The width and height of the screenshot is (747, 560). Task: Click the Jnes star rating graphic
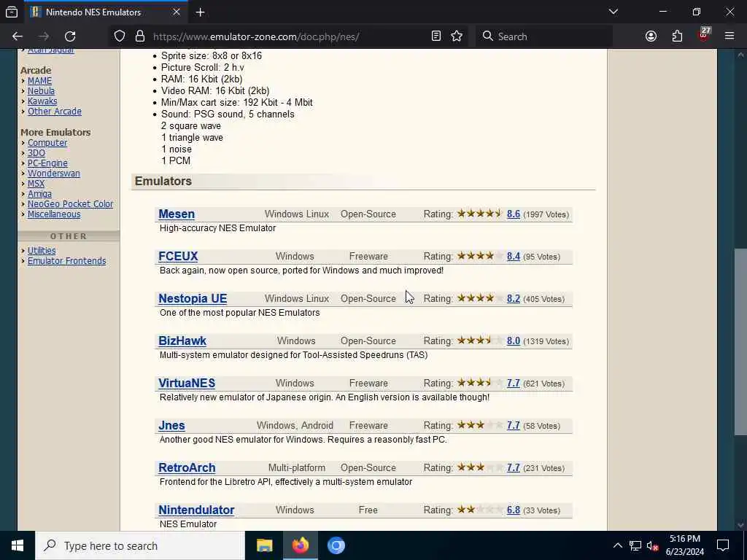480,425
